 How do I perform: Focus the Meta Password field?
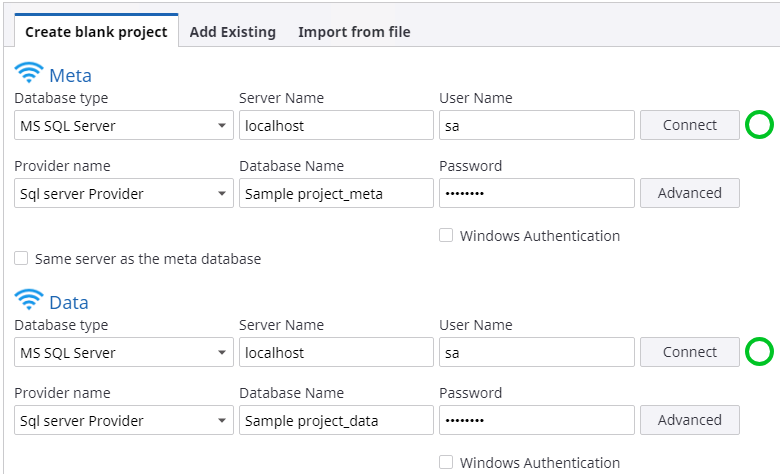coord(537,193)
